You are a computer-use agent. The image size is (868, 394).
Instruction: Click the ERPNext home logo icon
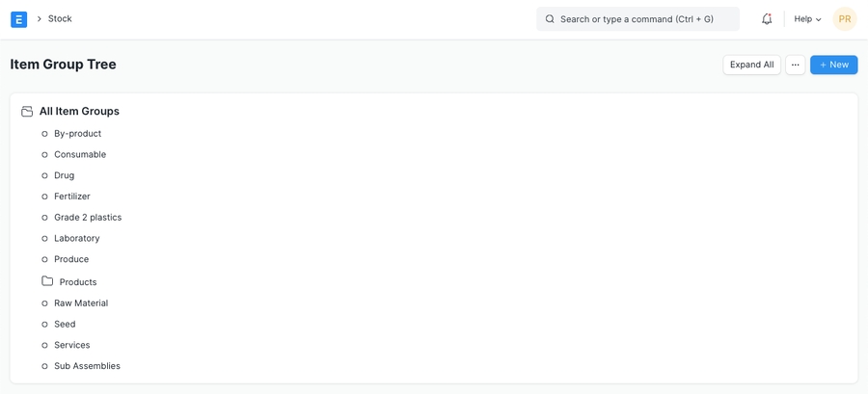click(x=18, y=19)
